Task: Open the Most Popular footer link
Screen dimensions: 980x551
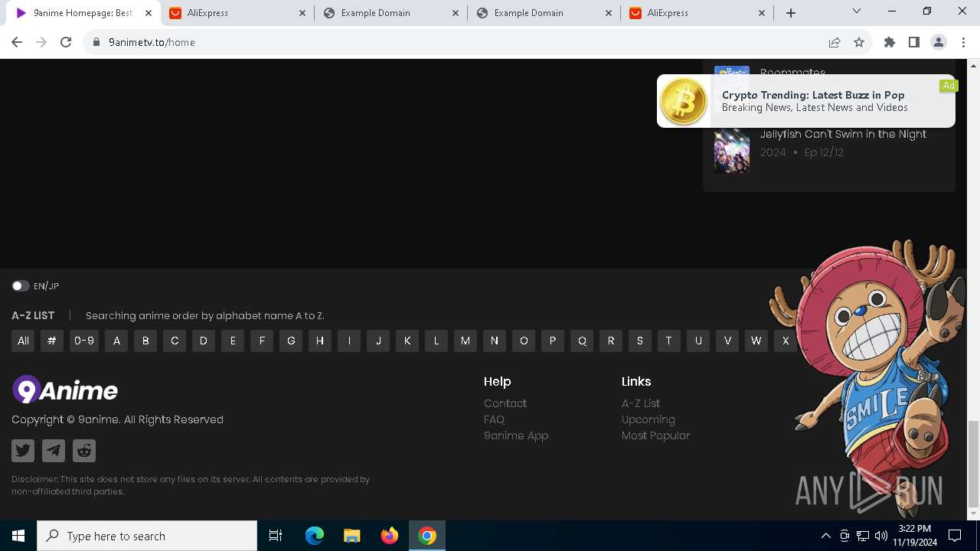Action: 655,435
